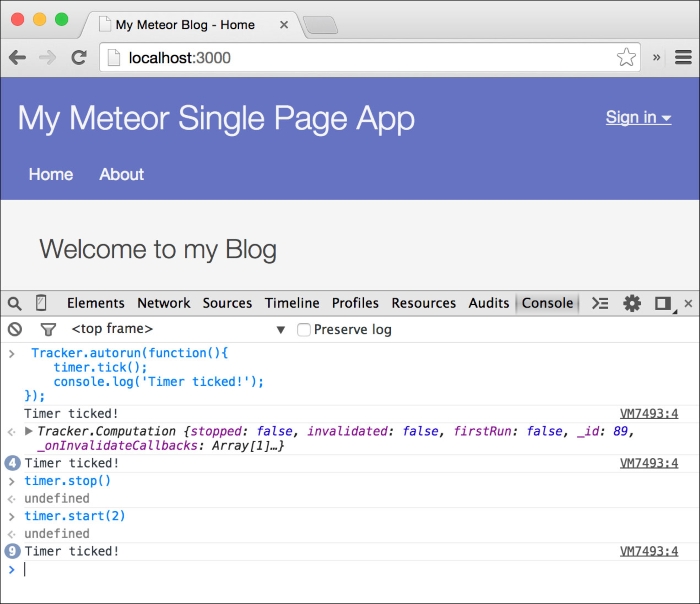The image size is (700, 604).
Task: Open first VM7493:4 source link
Action: 648,413
